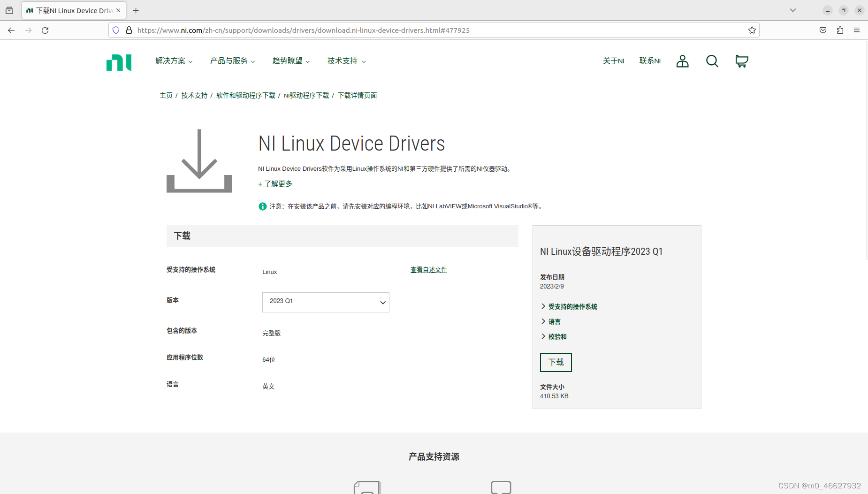Open the 查看自述文件 readme link
The width and height of the screenshot is (868, 494).
429,270
